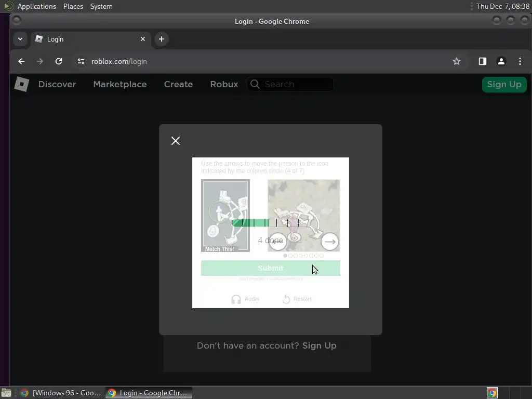Click the left arrow in the captcha
Viewport: 532px width, 399px height.
click(x=277, y=242)
